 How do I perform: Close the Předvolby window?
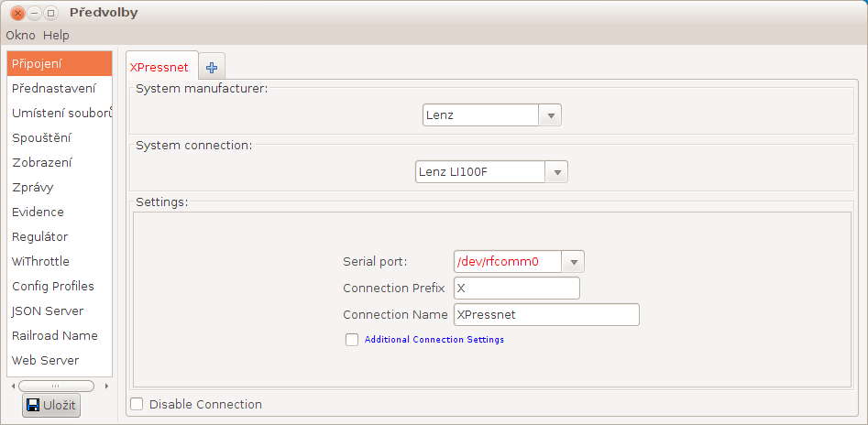17,14
